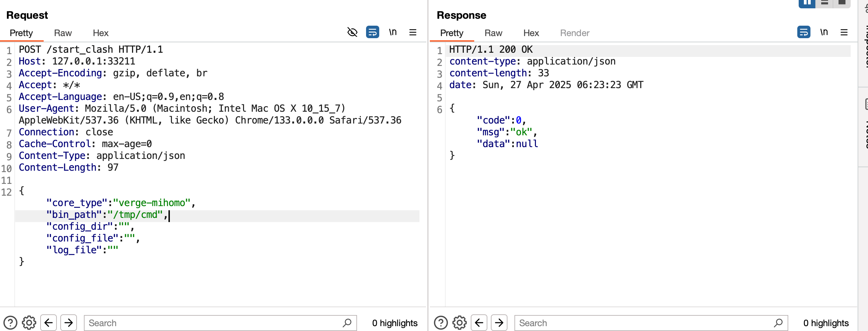Click the Request search help icon
This screenshot has height=331, width=868.
(10, 323)
